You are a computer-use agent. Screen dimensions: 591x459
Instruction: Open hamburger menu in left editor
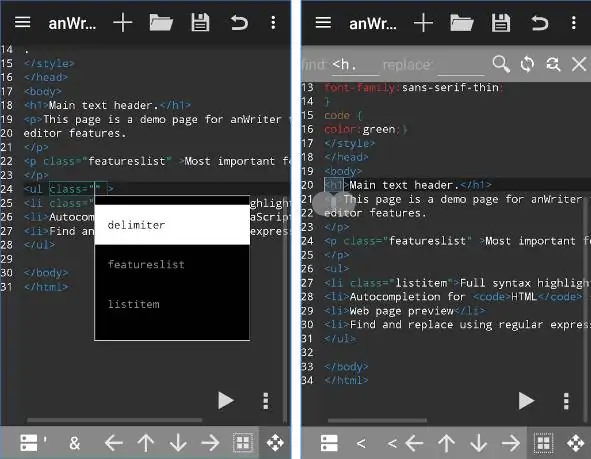(x=22, y=22)
